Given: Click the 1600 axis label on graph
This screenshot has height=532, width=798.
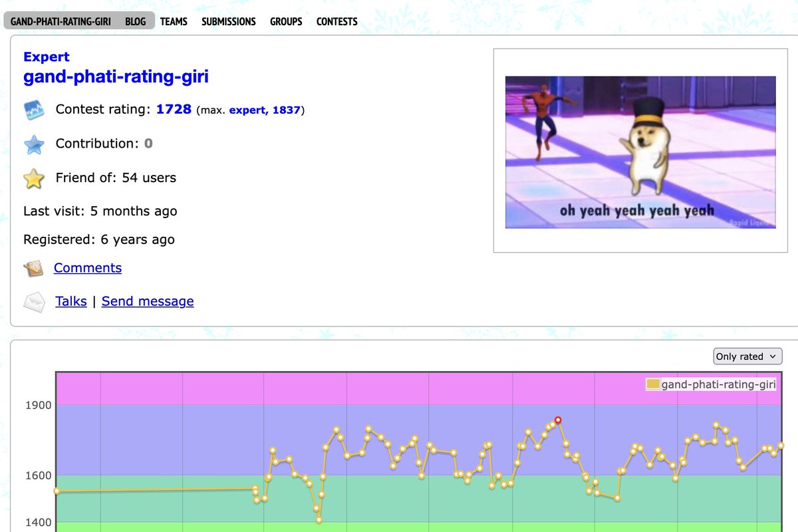Looking at the screenshot, I should coord(39,475).
